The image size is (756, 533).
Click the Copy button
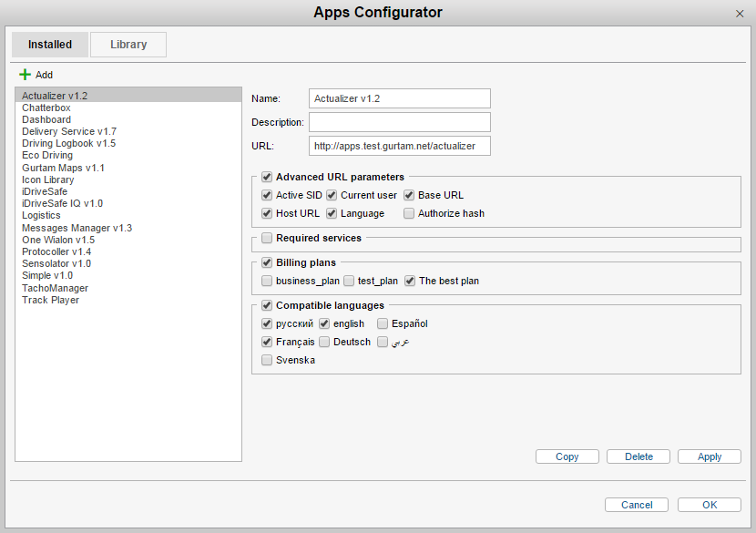coord(567,456)
